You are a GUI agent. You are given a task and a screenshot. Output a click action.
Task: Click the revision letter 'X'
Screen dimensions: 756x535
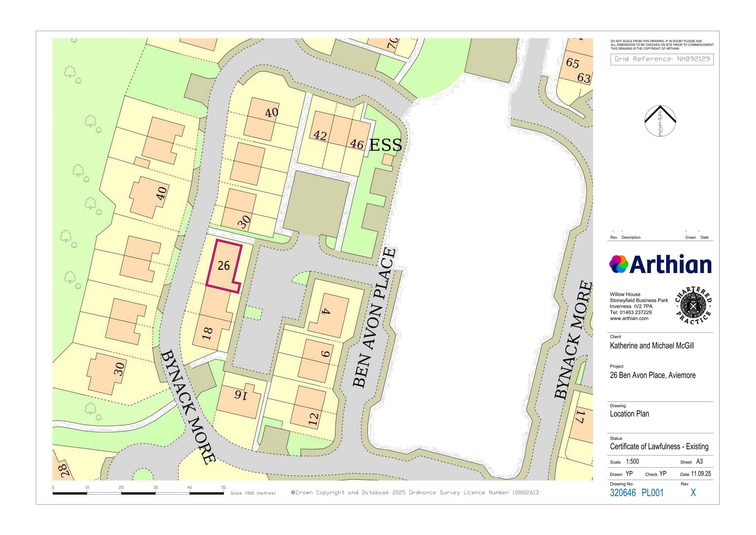click(693, 493)
